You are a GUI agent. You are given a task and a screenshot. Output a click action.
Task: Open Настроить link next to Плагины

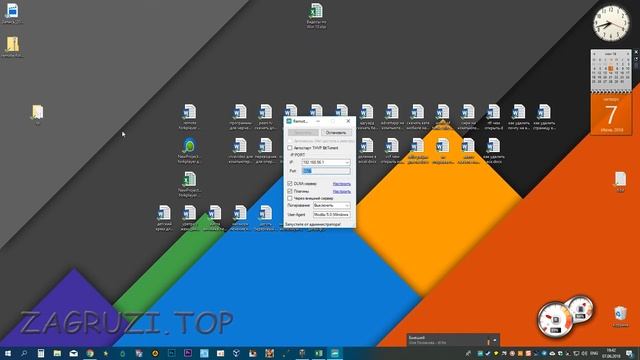point(342,191)
